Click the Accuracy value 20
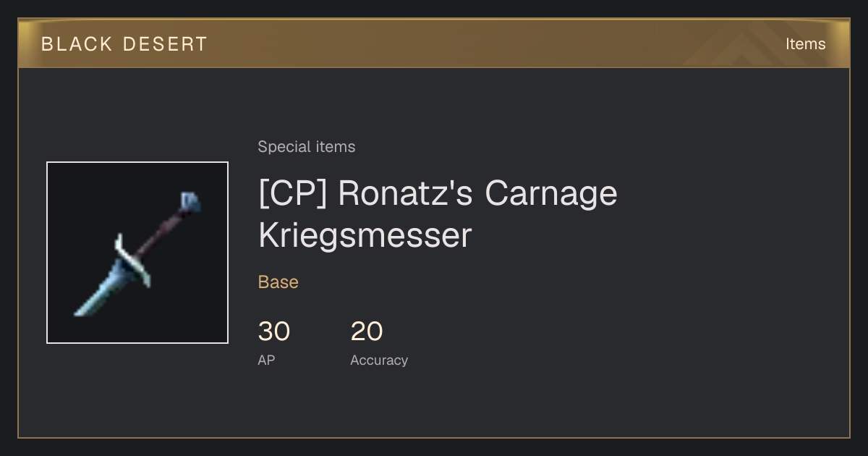Image resolution: width=868 pixels, height=456 pixels. pyautogui.click(x=367, y=332)
